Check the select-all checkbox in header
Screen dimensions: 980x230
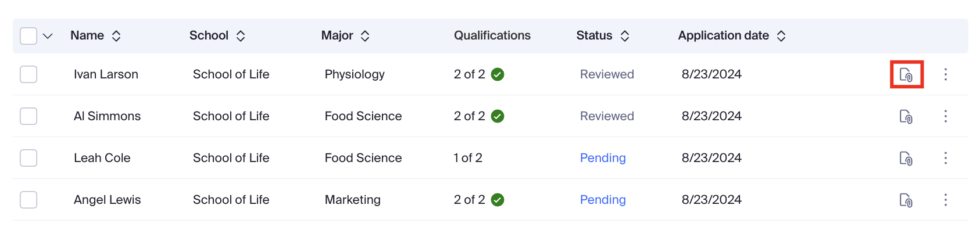[x=28, y=36]
